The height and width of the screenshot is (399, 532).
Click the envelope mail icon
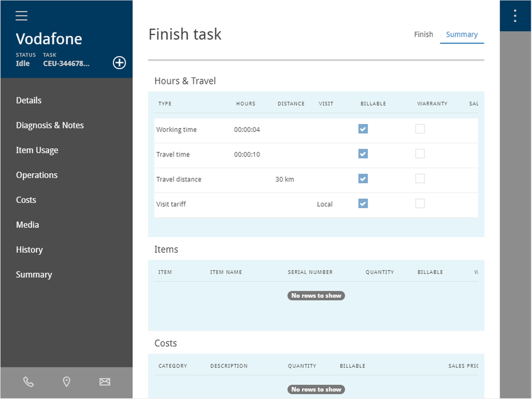pos(105,382)
